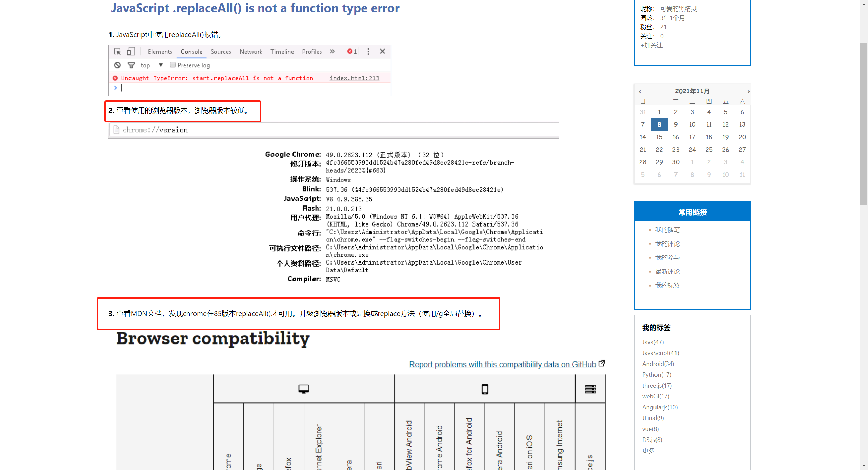Image resolution: width=868 pixels, height=470 pixels.
Task: Toggle the device toolbar icon in DevTools
Action: tap(131, 51)
